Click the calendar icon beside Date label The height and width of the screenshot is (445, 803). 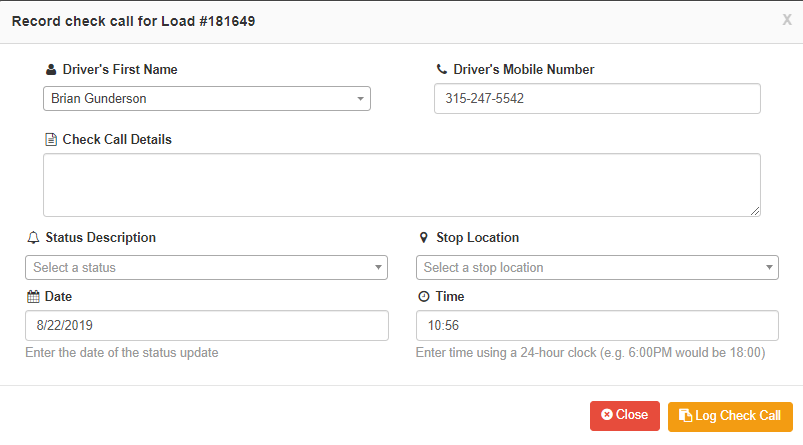[x=33, y=297]
